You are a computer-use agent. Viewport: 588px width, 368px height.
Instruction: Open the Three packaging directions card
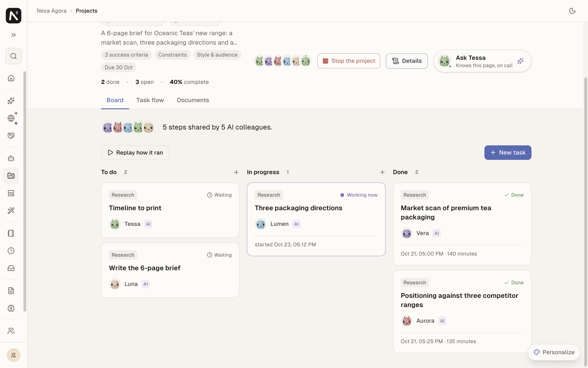click(316, 219)
